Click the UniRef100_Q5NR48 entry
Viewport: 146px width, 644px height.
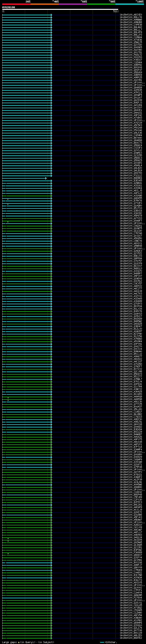[131, 246]
